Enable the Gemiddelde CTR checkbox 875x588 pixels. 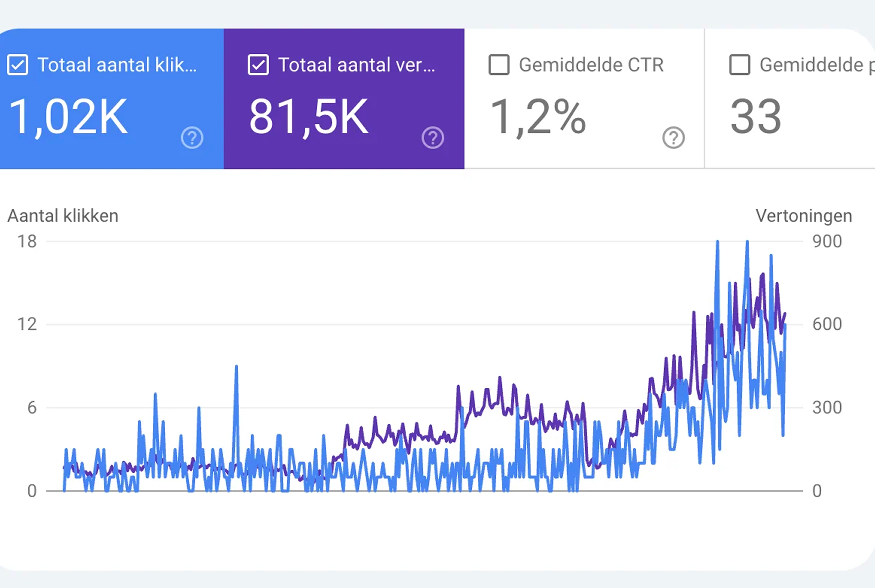(x=499, y=65)
